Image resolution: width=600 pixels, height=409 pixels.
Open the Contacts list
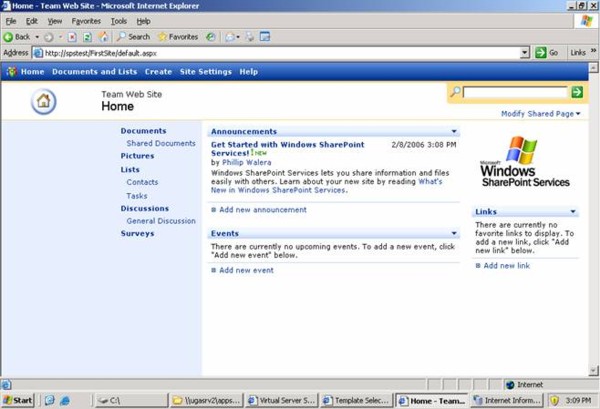[x=142, y=182]
